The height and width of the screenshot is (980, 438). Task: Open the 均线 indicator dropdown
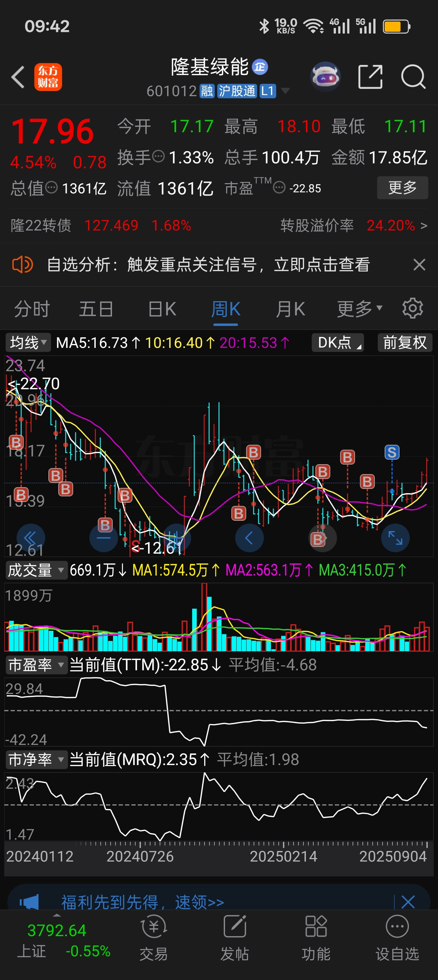(x=28, y=343)
